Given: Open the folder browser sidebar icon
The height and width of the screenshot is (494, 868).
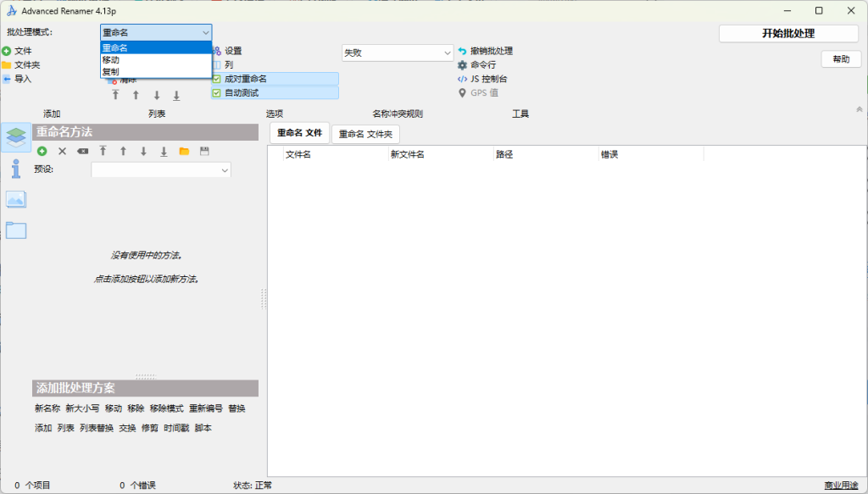Looking at the screenshot, I should pos(16,230).
